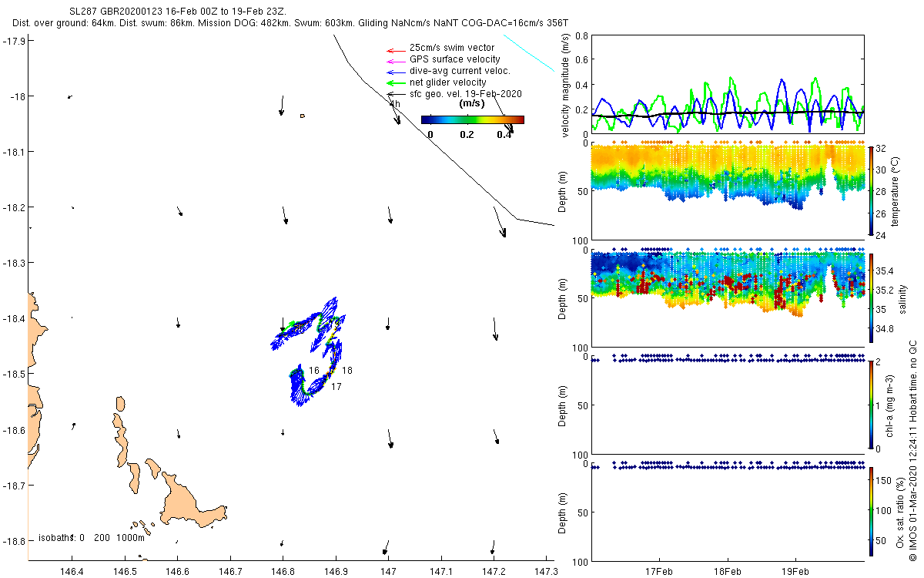Click the glider waypoint label '16'
924x578 pixels.
coord(313,371)
